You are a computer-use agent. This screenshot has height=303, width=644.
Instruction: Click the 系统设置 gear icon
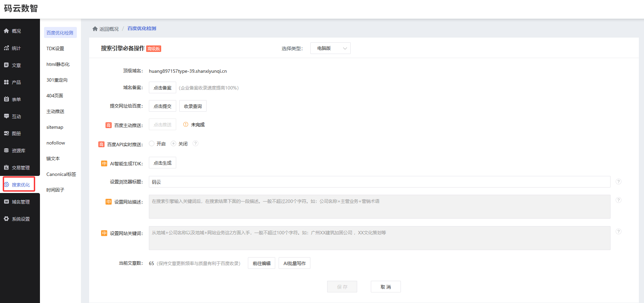point(6,219)
